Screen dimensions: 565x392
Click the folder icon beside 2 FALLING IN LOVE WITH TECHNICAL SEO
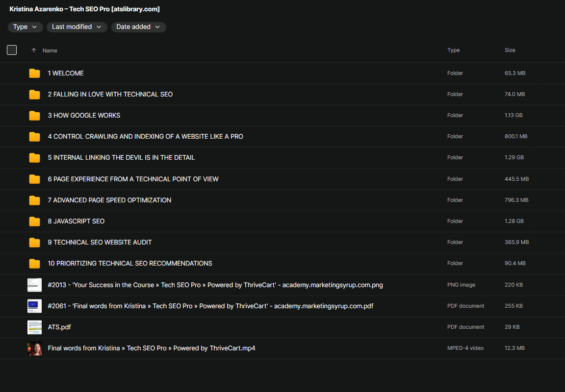coord(35,94)
